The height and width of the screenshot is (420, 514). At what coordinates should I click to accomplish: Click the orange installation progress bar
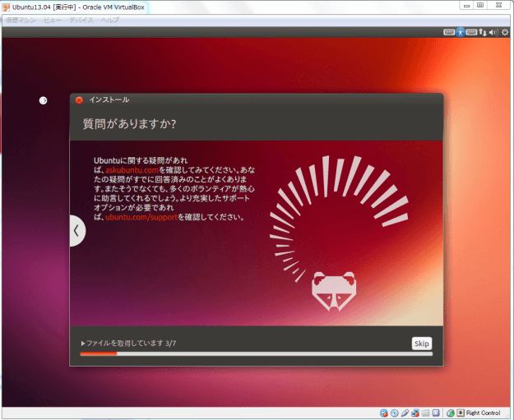(98, 353)
